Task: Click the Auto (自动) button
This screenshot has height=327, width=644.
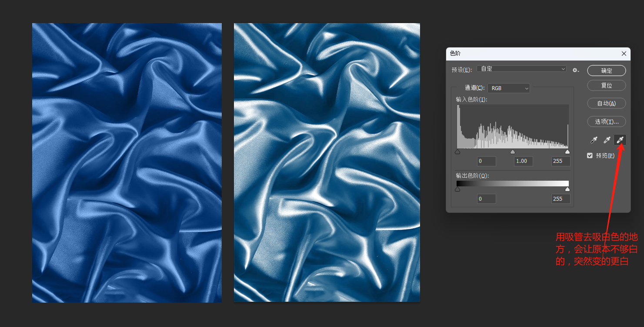Action: point(607,103)
